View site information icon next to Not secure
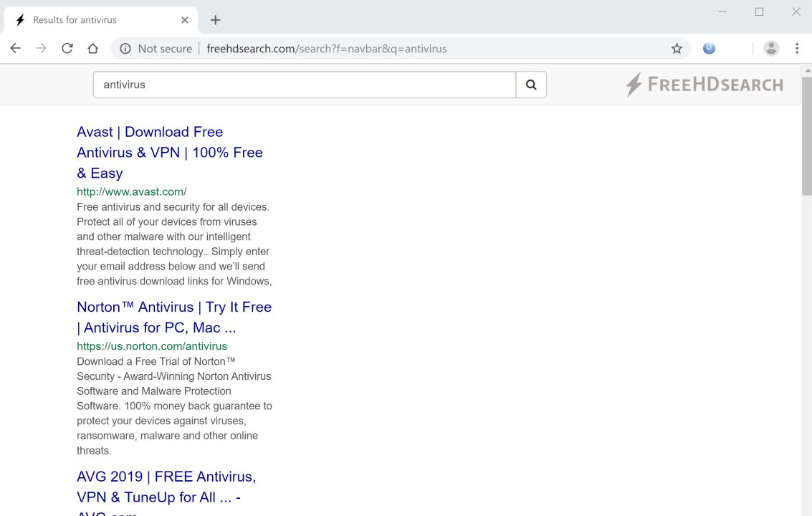Screen dimensions: 812x516 pyautogui.click(x=125, y=49)
